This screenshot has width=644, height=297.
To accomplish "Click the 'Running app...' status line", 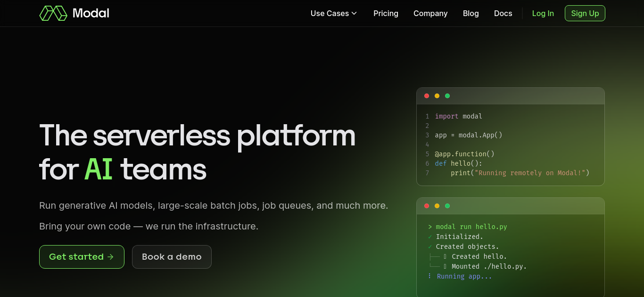I will tap(464, 276).
